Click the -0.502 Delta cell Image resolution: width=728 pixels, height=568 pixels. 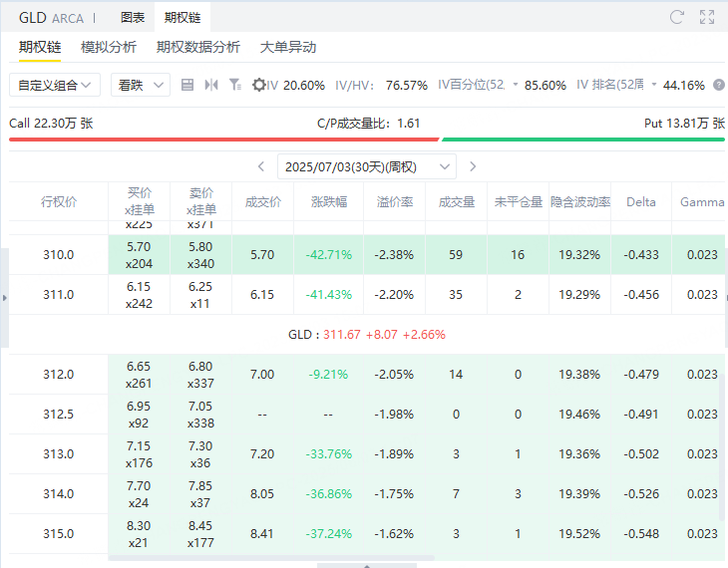pos(641,454)
